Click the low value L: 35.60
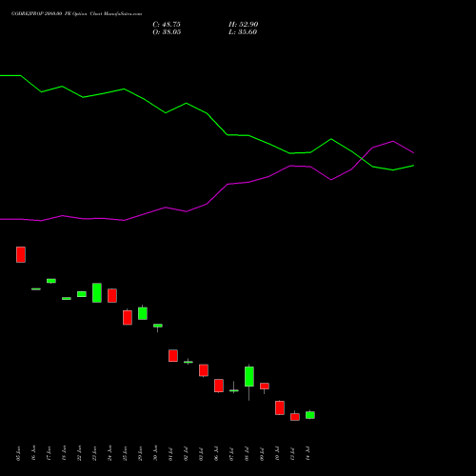 (243, 32)
